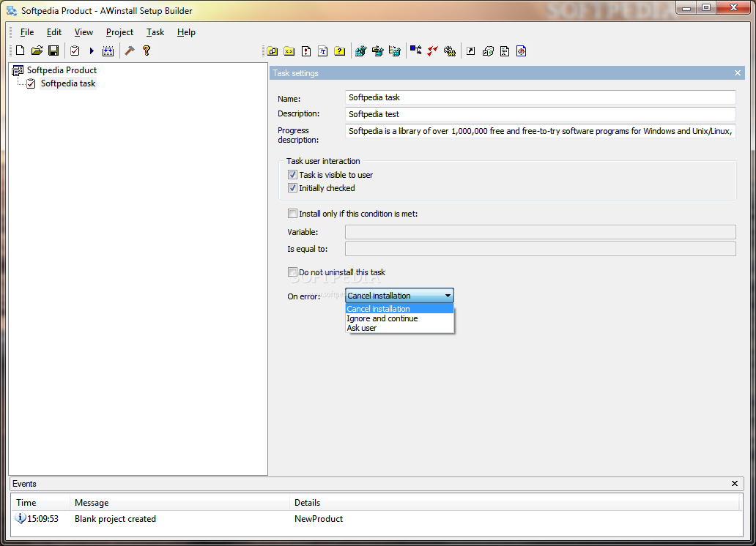Toggle the Softpedia task checkbox in tree
The image size is (756, 546).
31,84
